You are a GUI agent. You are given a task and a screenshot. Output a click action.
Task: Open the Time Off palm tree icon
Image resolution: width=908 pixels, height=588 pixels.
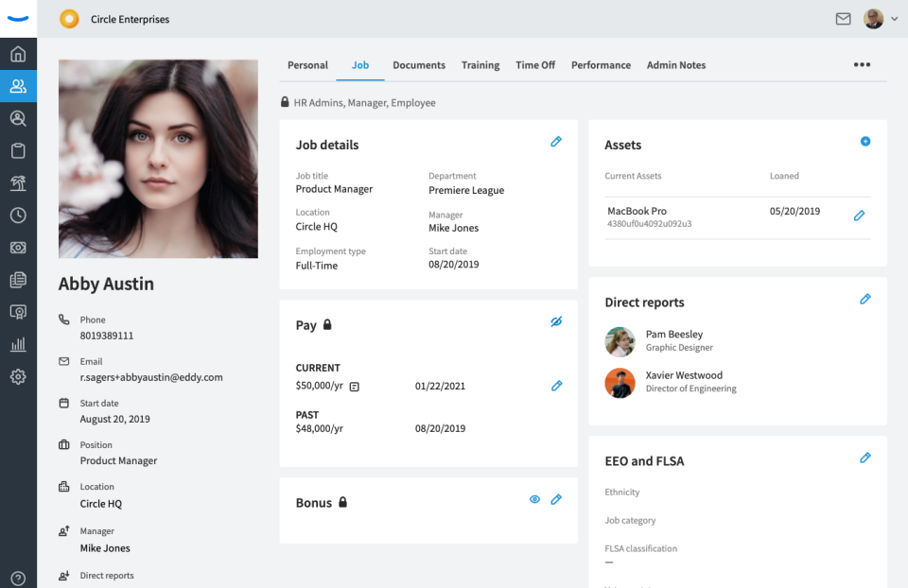click(18, 182)
